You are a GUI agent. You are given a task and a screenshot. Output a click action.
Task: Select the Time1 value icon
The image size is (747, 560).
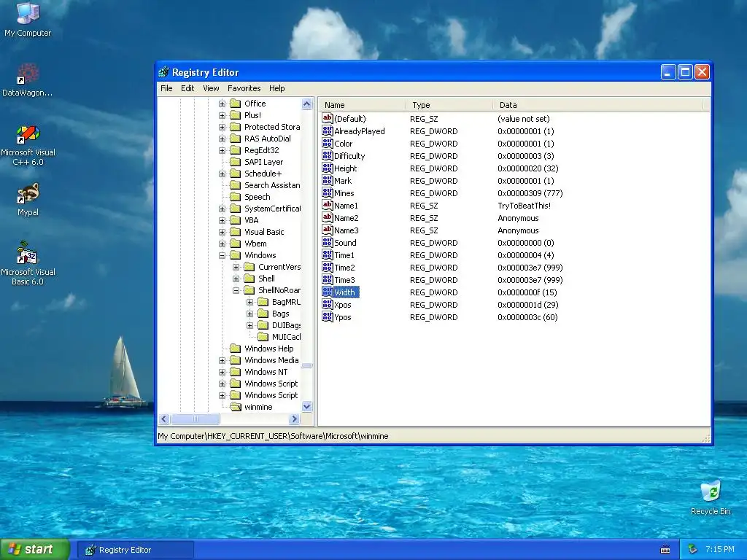tap(328, 254)
